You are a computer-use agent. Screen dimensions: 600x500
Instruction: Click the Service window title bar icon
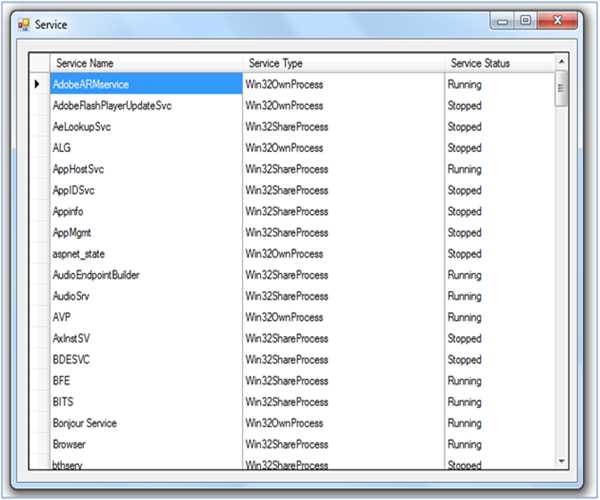point(24,23)
